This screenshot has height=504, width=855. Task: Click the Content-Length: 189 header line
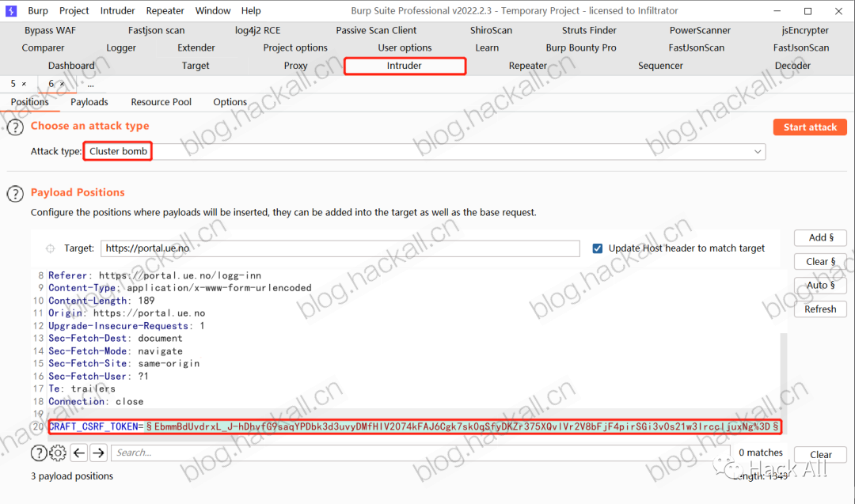[x=101, y=301]
